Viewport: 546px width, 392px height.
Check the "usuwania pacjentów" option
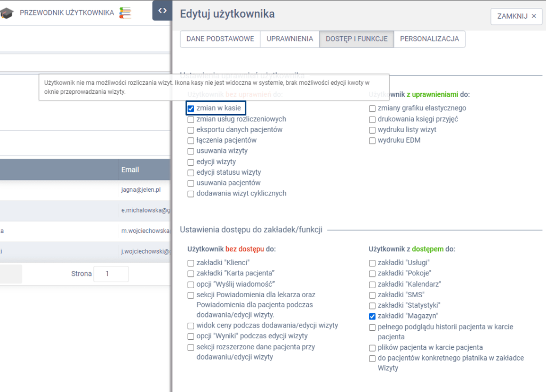(x=191, y=183)
